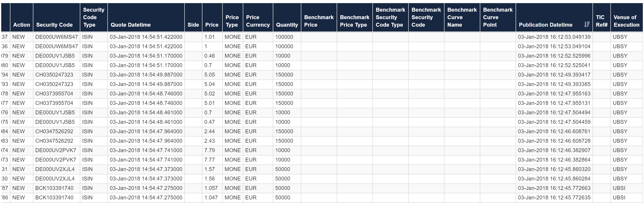Click publication datetime 03-Jan-2018 16:12:49.393417
This screenshot has width=644, height=203.
554,75
